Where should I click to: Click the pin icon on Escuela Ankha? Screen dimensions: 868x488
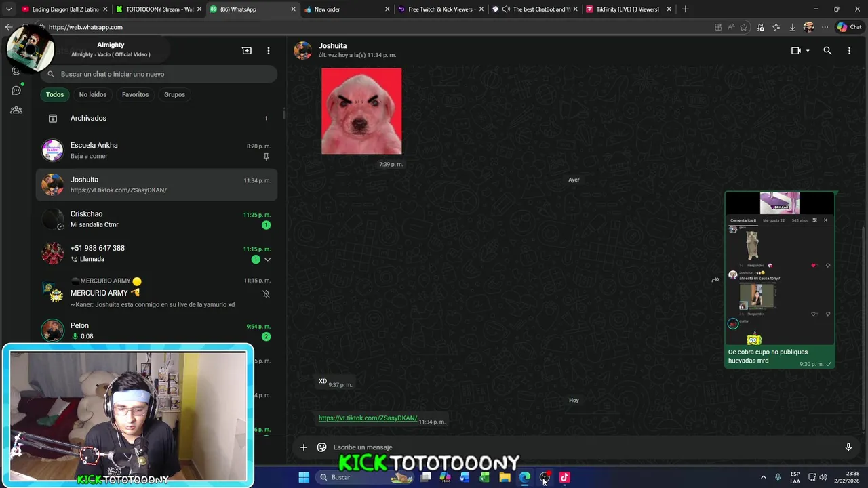pyautogui.click(x=266, y=157)
